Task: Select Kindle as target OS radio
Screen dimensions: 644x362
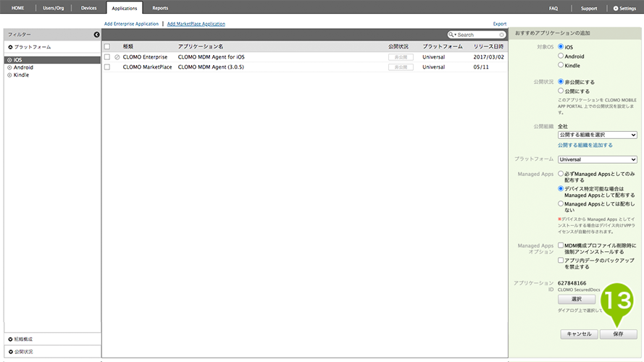Action: click(561, 65)
